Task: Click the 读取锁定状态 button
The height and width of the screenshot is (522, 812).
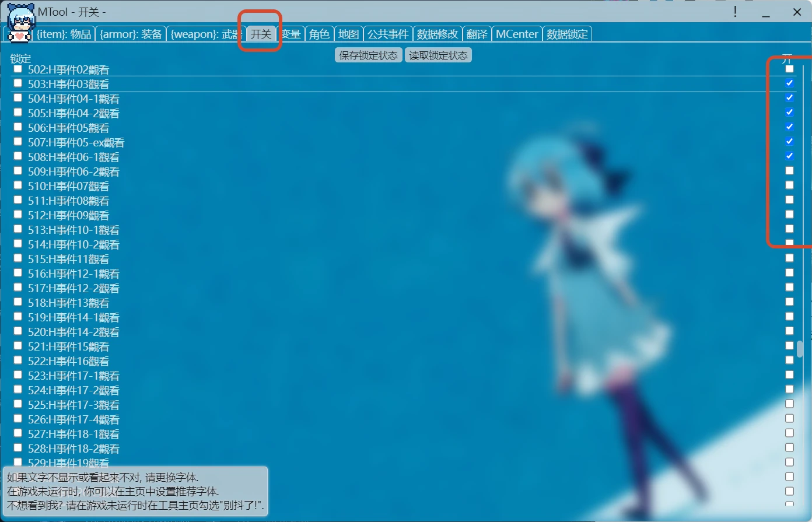Action: point(439,55)
